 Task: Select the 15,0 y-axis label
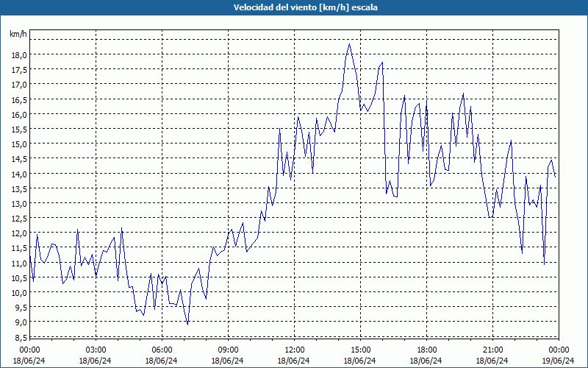click(19, 144)
